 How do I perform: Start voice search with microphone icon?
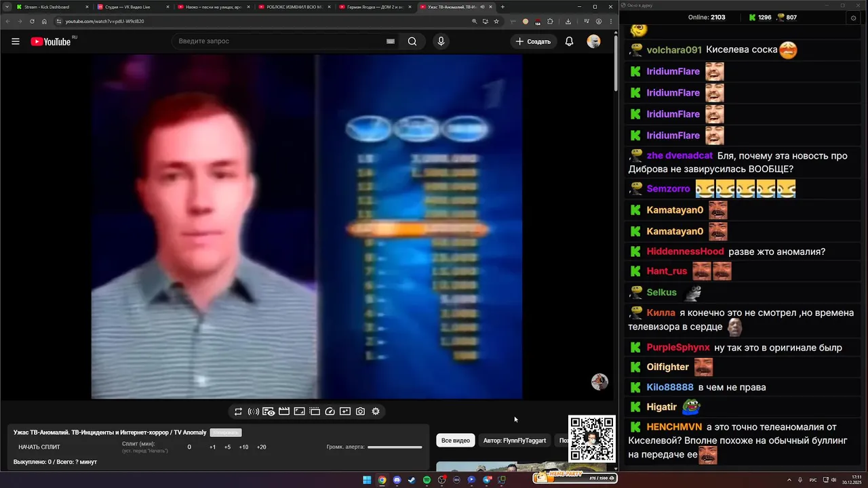click(x=441, y=41)
